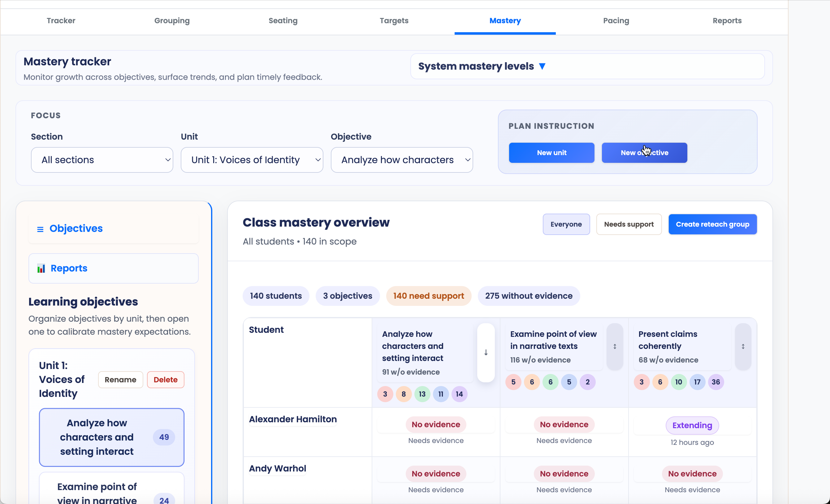Click the "Create reteach group" button
Viewport: 830px width, 504px height.
pyautogui.click(x=712, y=224)
